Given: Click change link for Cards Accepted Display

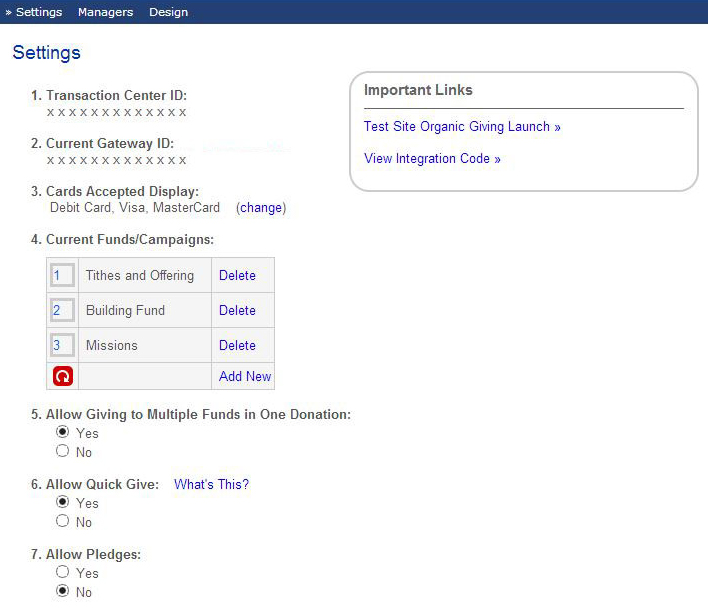Looking at the screenshot, I should point(261,208).
